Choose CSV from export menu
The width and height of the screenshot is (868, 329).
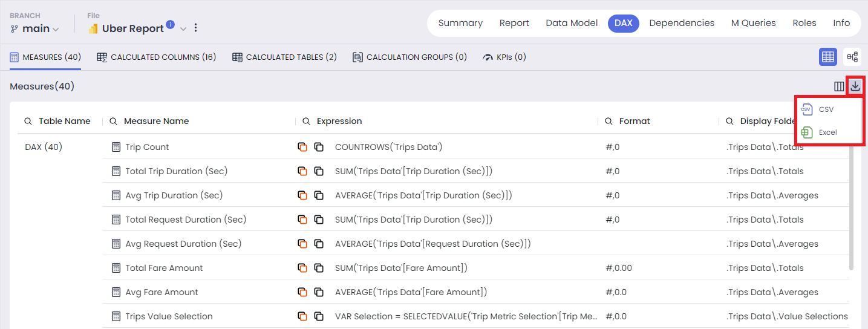(818, 109)
